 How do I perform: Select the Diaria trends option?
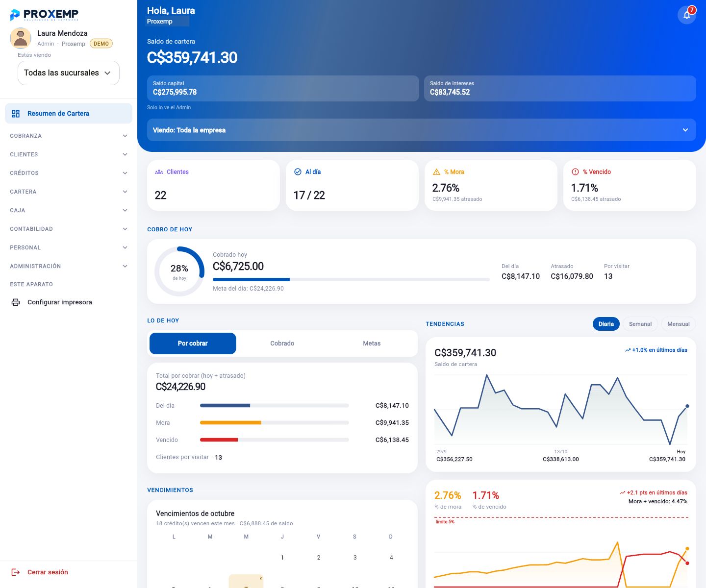(x=606, y=324)
